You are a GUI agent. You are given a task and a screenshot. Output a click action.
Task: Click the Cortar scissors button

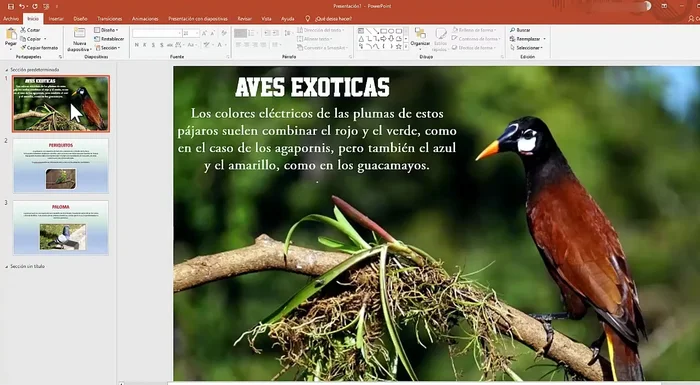click(30, 30)
